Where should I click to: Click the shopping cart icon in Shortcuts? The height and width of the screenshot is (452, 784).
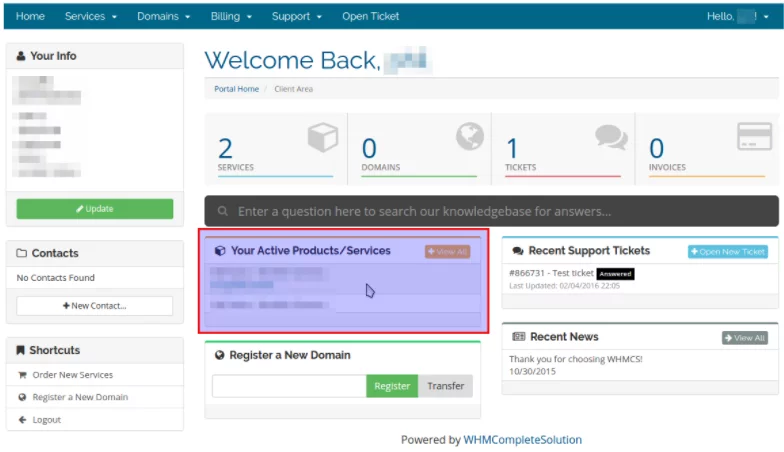click(x=22, y=375)
